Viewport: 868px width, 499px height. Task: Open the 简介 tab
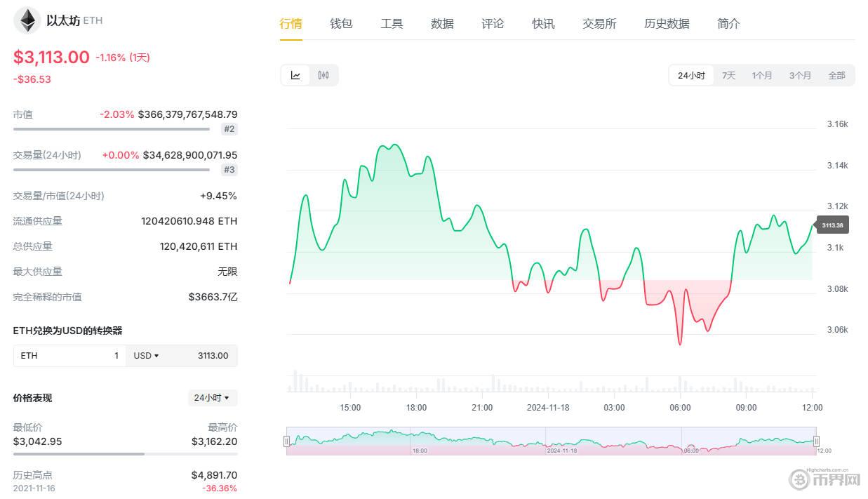point(728,23)
